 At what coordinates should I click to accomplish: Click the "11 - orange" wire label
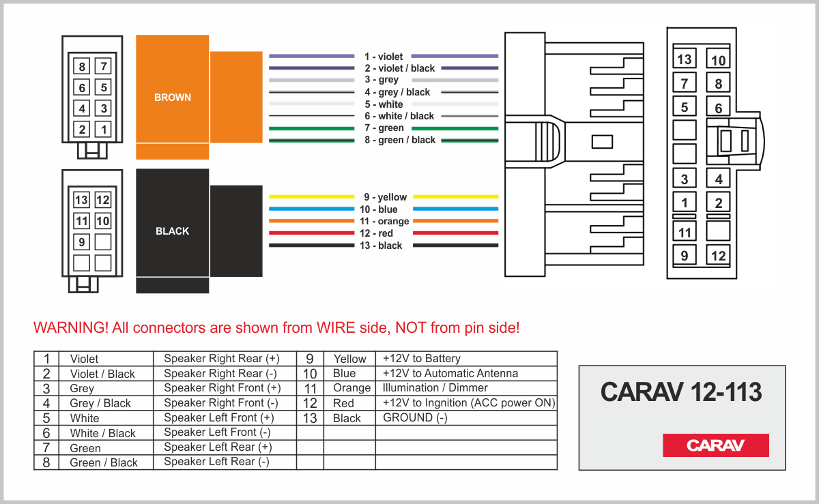click(x=384, y=222)
